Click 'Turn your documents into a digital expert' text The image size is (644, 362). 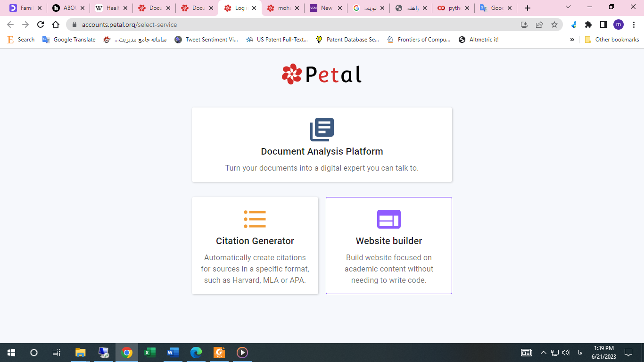pos(322,168)
